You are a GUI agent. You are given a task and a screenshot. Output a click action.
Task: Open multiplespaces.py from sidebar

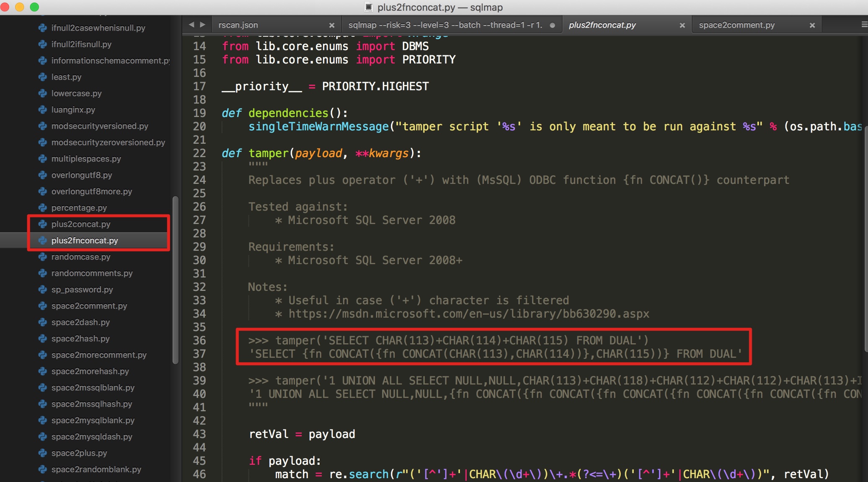point(86,159)
